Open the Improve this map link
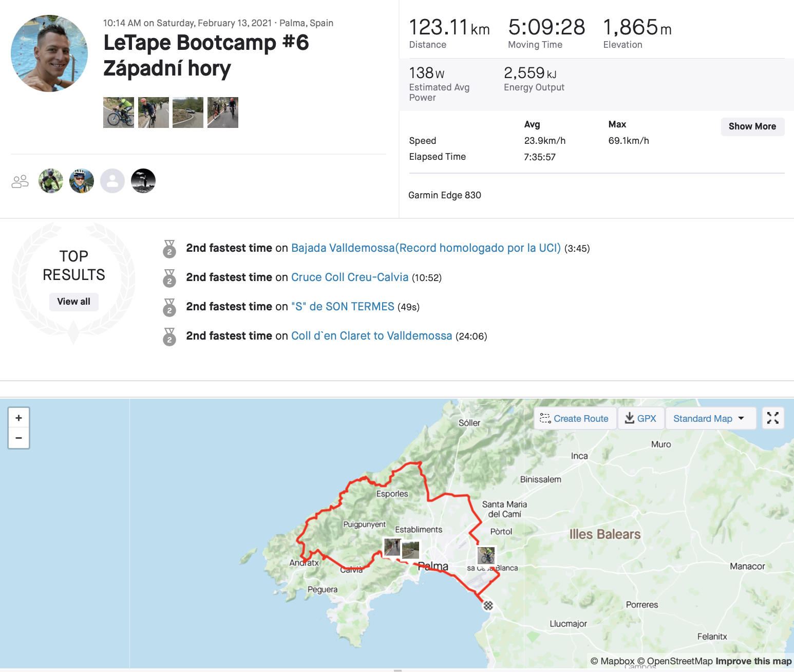Image resolution: width=794 pixels, height=672 pixels. tap(753, 661)
